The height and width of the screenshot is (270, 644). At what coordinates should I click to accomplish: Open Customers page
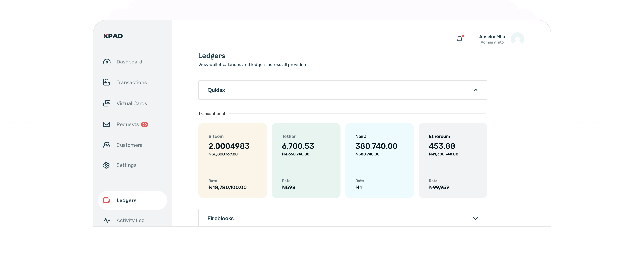(x=129, y=145)
